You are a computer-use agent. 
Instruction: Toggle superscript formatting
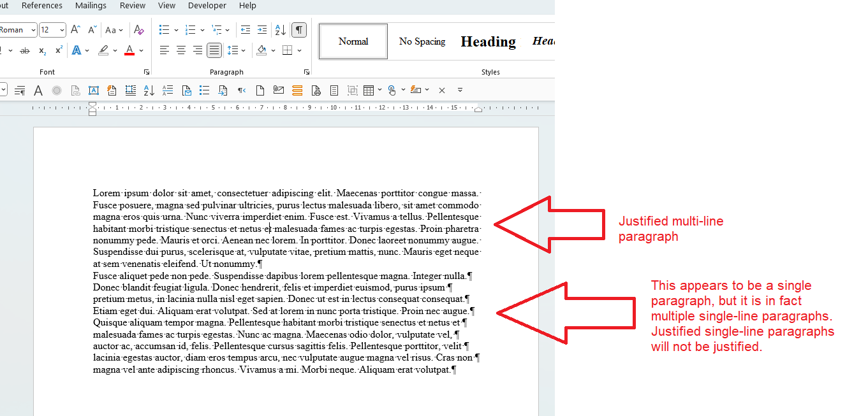click(59, 50)
